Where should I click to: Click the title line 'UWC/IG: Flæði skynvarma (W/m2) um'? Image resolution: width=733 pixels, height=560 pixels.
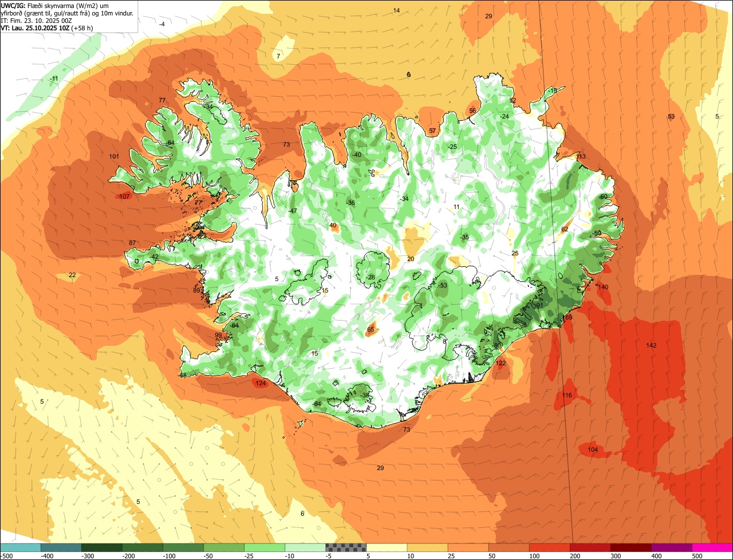pos(55,5)
